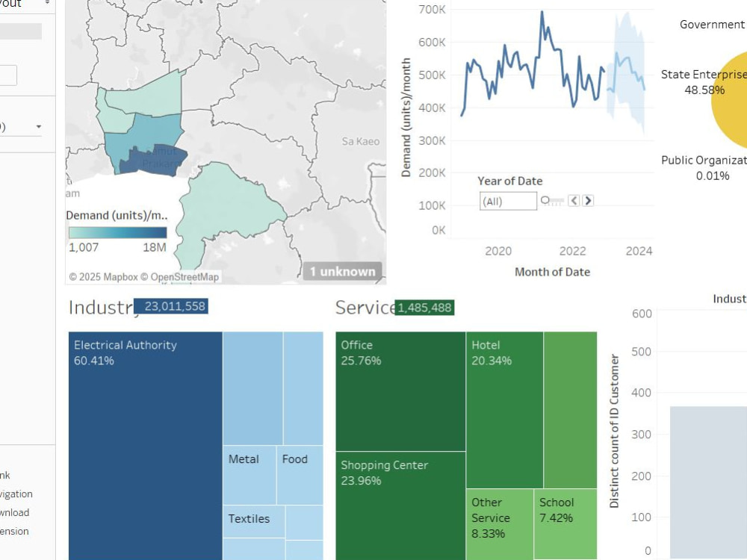
Task: Select Electrical Authority 60.41% treemap block
Action: tap(146, 446)
